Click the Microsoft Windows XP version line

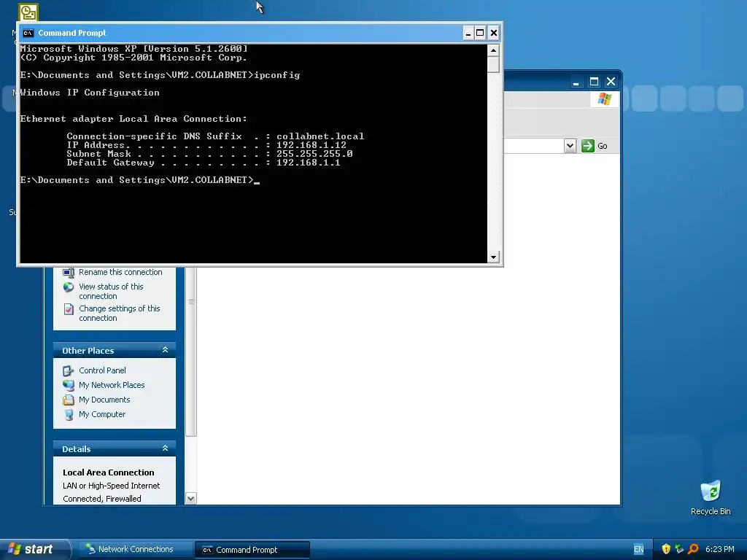[x=134, y=49]
